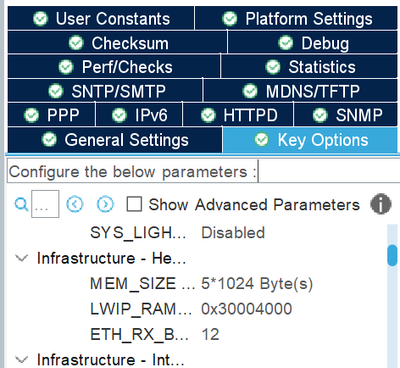Select the SNMP tab
Image resolution: width=400 pixels, height=368 pixels.
(x=346, y=115)
